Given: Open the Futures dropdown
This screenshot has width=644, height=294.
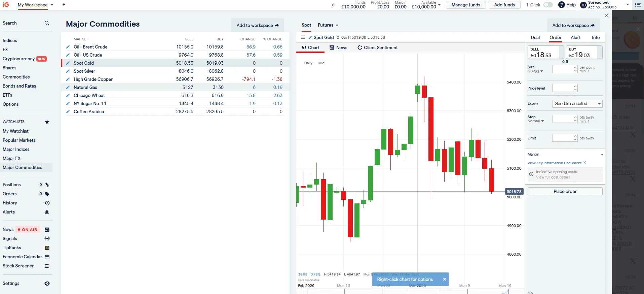Looking at the screenshot, I should tap(328, 25).
